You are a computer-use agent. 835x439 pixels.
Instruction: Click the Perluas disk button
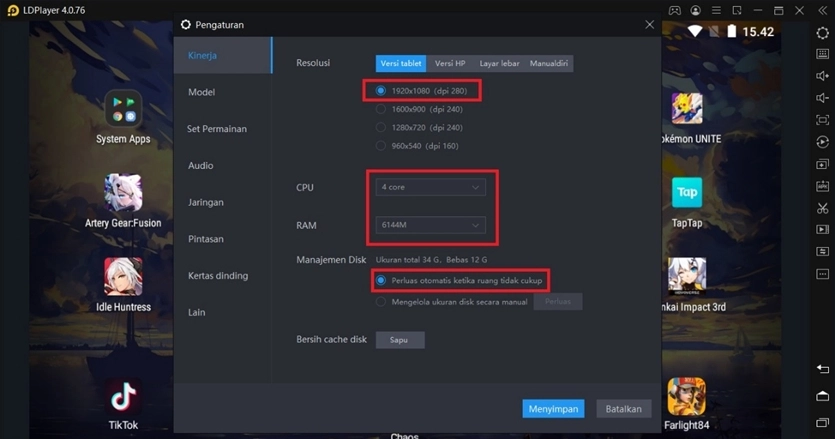pos(558,302)
